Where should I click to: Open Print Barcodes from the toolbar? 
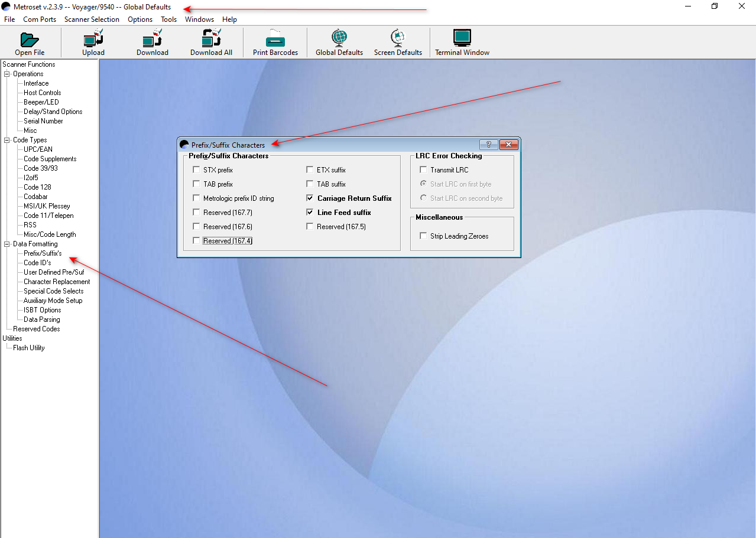[x=275, y=43]
